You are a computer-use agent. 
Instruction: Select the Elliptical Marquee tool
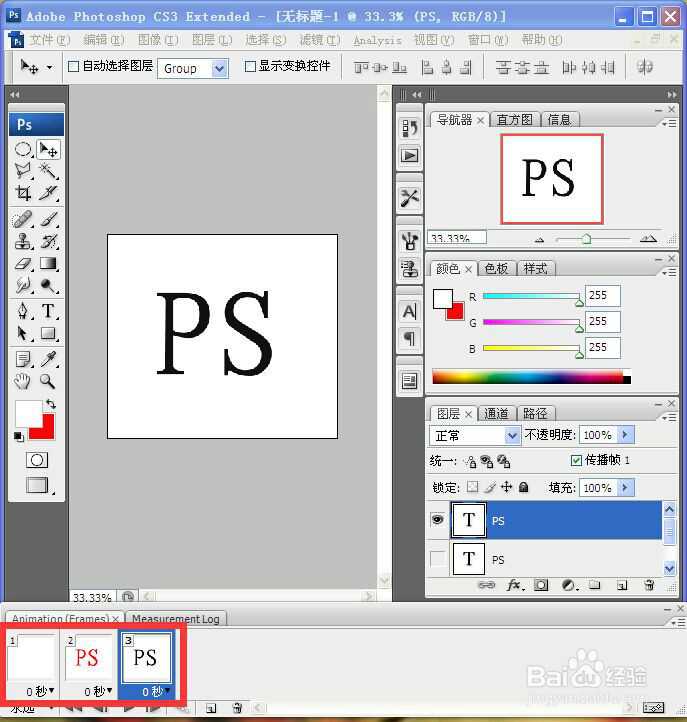(23, 149)
